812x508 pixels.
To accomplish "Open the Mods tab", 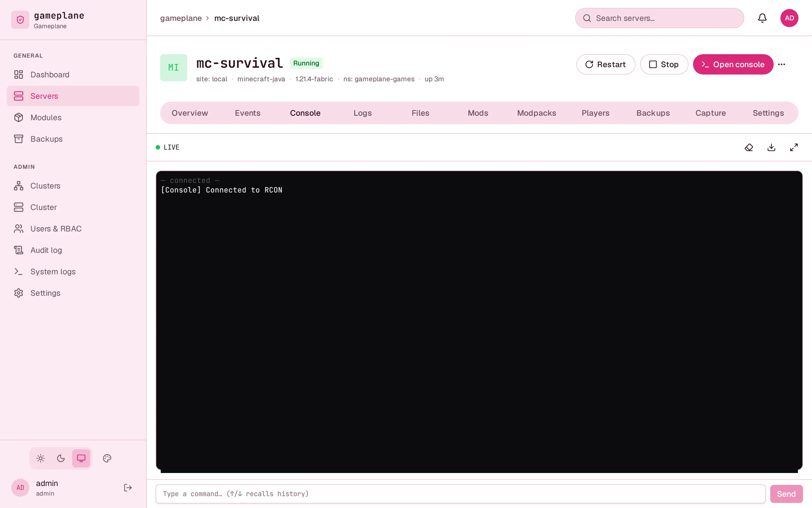I will (478, 113).
